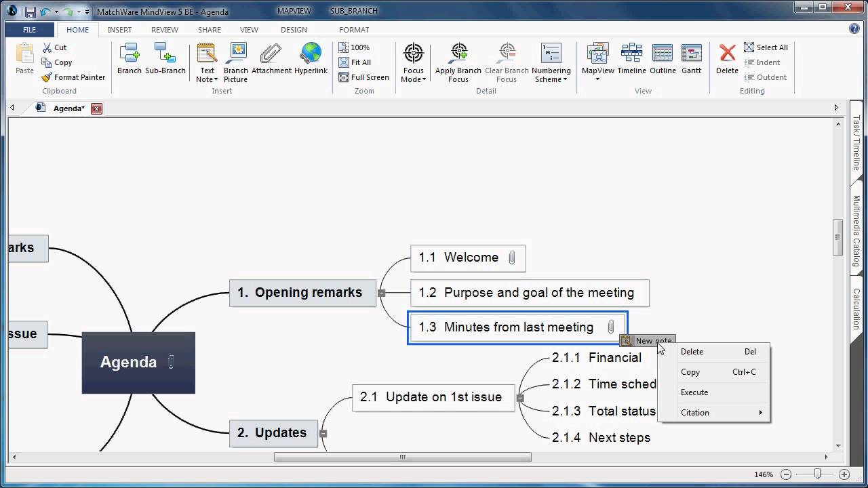
Task: Switch to Full Screen
Action: click(363, 77)
